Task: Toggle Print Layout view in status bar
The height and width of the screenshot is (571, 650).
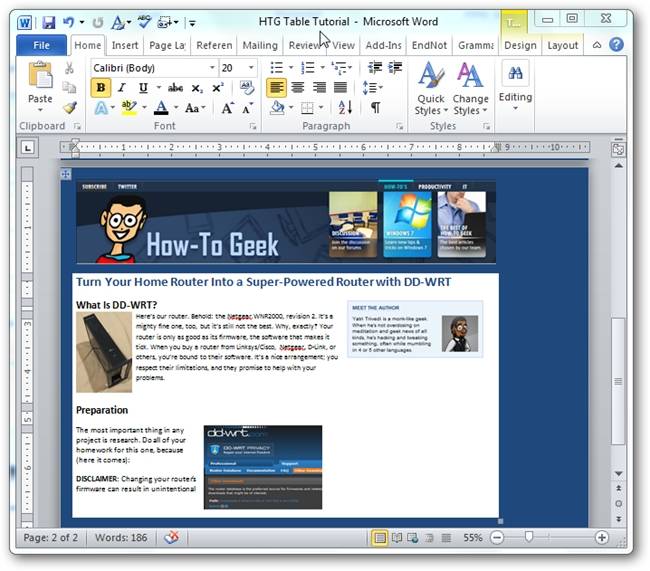Action: [x=380, y=538]
